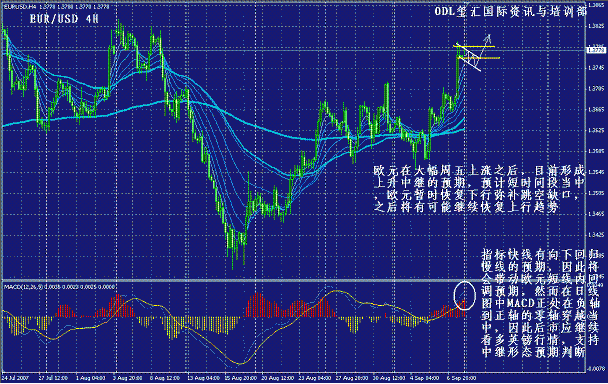Click the '30 Aug 12:00' time axis label
This screenshot has width=608, height=384.
(x=390, y=377)
